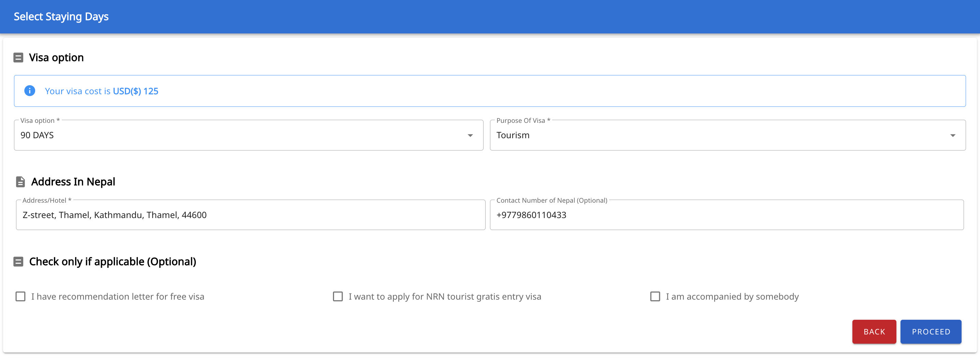Click the accompanied by somebody label text
The width and height of the screenshot is (980, 359).
point(732,296)
